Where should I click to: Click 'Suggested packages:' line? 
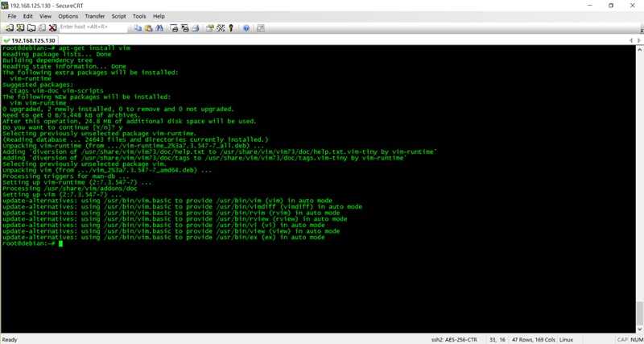tap(36, 85)
